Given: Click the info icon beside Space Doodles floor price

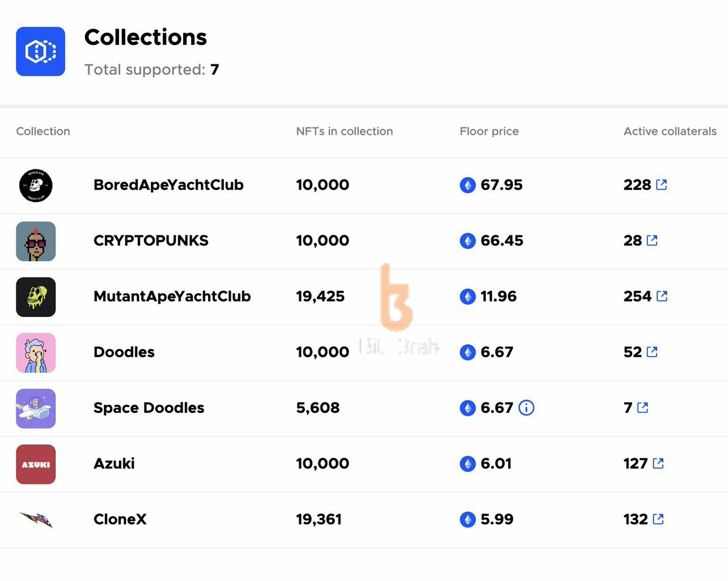Looking at the screenshot, I should pos(527,408).
